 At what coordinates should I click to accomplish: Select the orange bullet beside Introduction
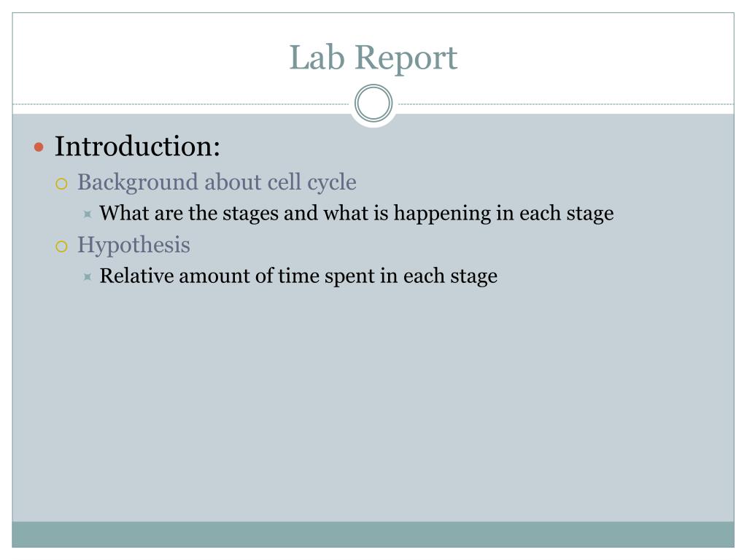(x=39, y=147)
